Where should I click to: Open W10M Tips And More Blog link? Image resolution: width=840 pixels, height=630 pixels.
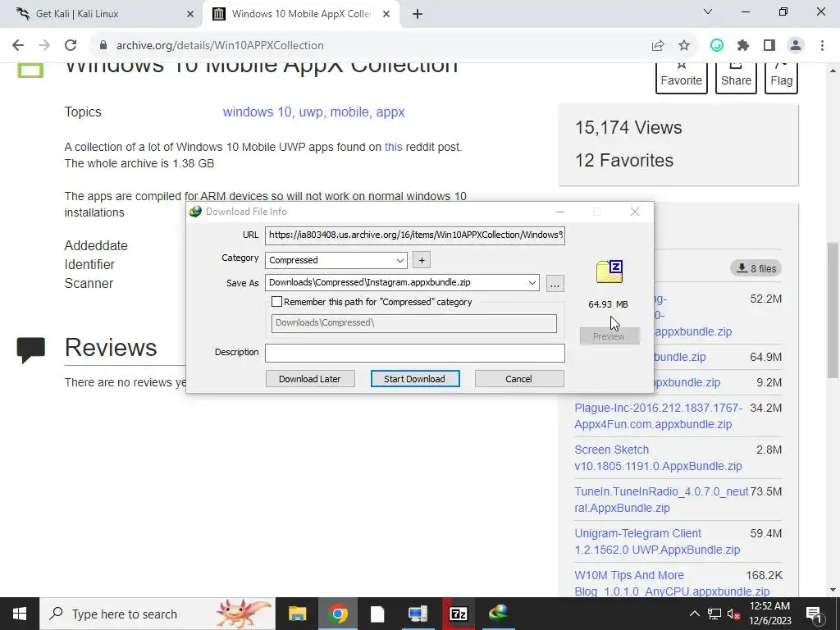[x=673, y=583]
